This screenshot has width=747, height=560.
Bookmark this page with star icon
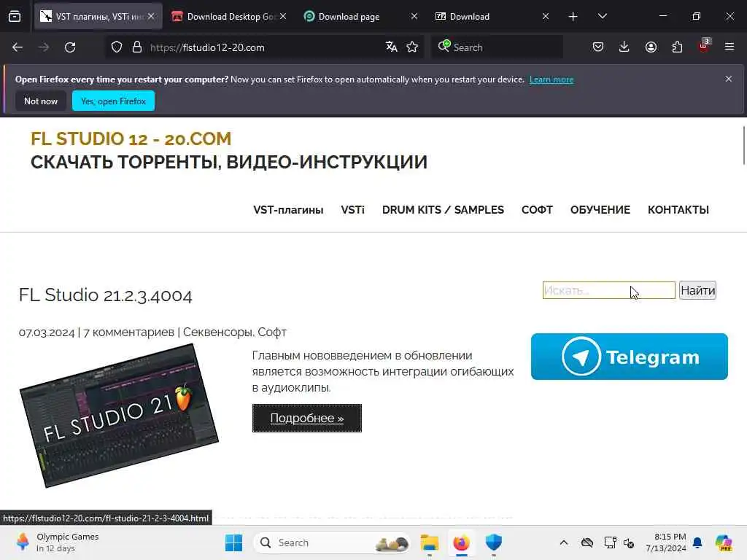point(412,47)
